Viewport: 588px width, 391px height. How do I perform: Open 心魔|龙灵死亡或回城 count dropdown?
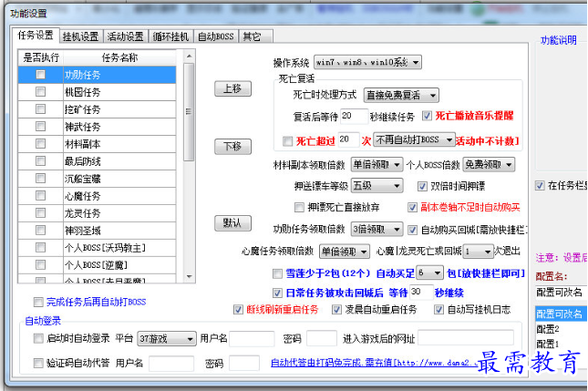click(478, 252)
